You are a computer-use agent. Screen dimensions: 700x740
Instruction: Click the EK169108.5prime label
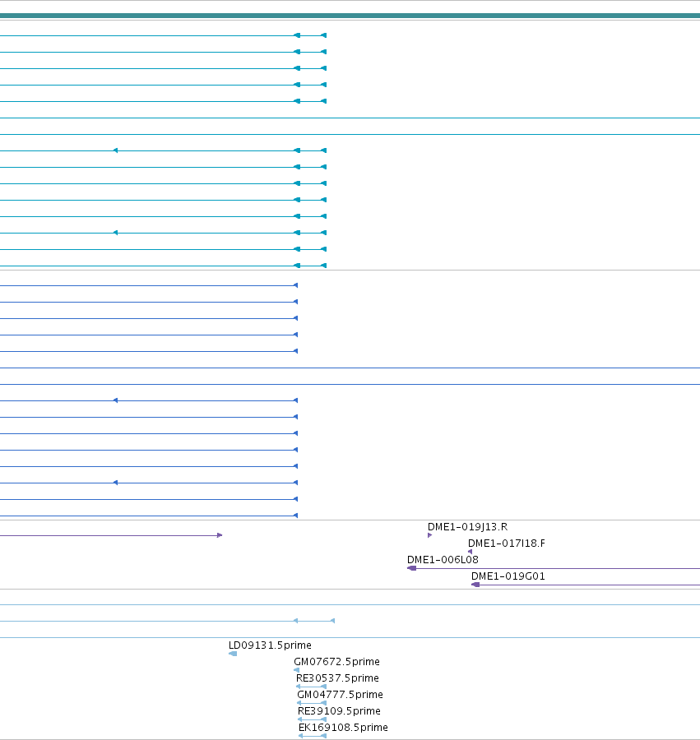(x=343, y=728)
